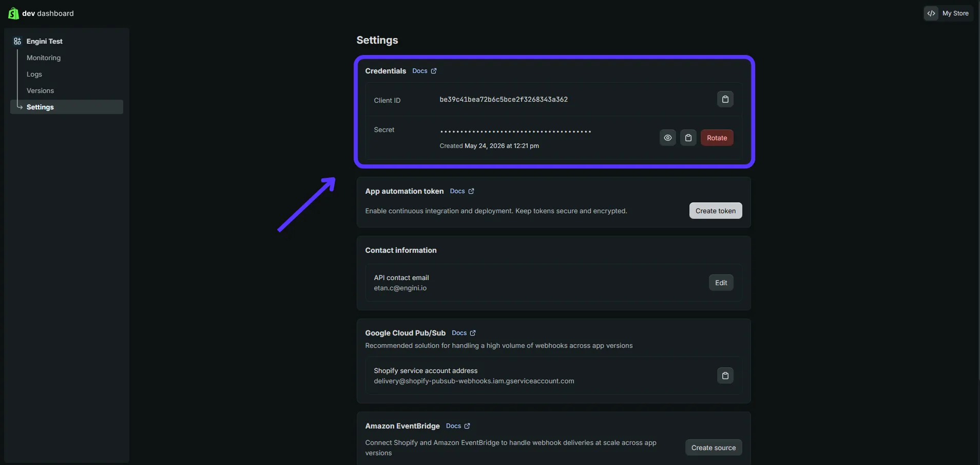This screenshot has height=465, width=980.
Task: Open external link icon beside Amazon EventBridge Docs
Action: pyautogui.click(x=467, y=426)
